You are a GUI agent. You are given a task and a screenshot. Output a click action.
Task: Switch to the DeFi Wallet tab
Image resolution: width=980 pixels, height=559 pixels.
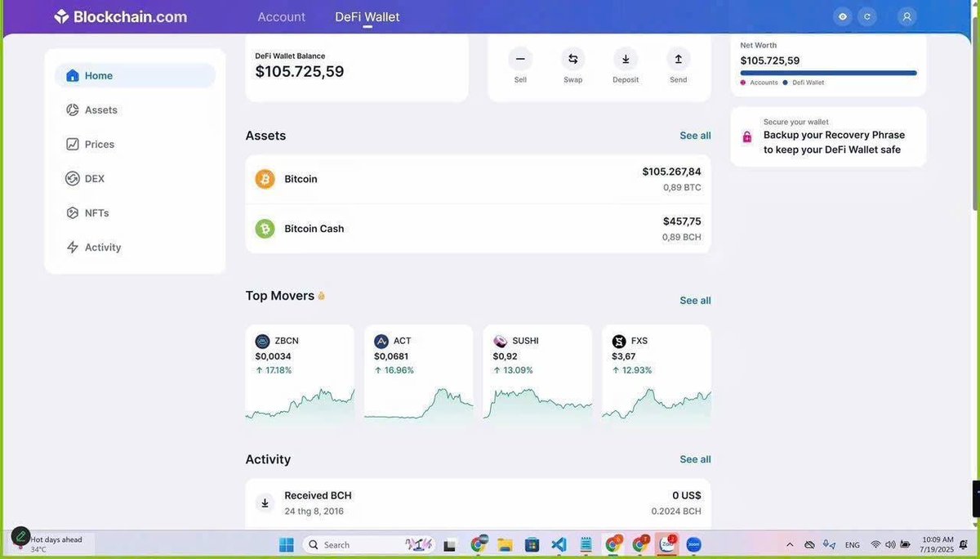pyautogui.click(x=367, y=16)
